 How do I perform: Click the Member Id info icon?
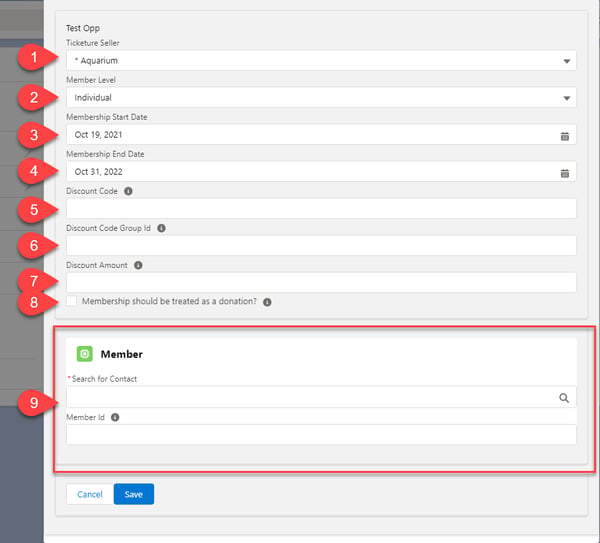115,417
